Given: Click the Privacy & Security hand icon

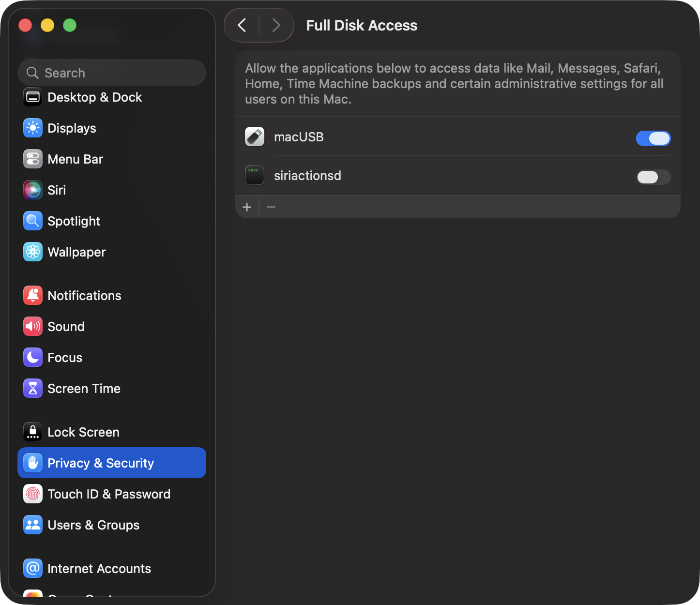Looking at the screenshot, I should click(x=33, y=463).
